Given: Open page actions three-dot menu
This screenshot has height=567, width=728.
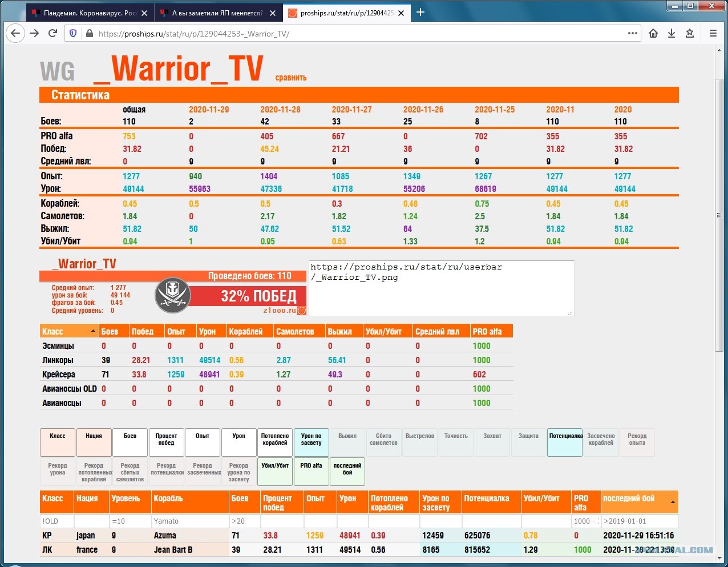Looking at the screenshot, I should coord(632,33).
